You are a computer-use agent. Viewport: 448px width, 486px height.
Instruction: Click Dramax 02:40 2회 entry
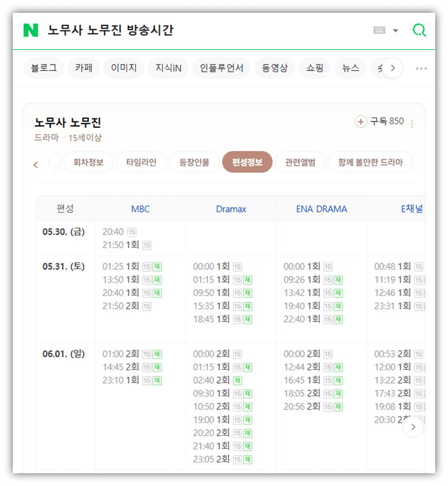[218, 380]
